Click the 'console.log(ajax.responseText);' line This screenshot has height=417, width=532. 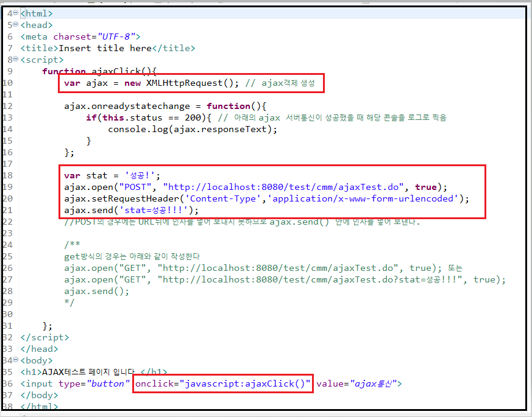[193, 129]
